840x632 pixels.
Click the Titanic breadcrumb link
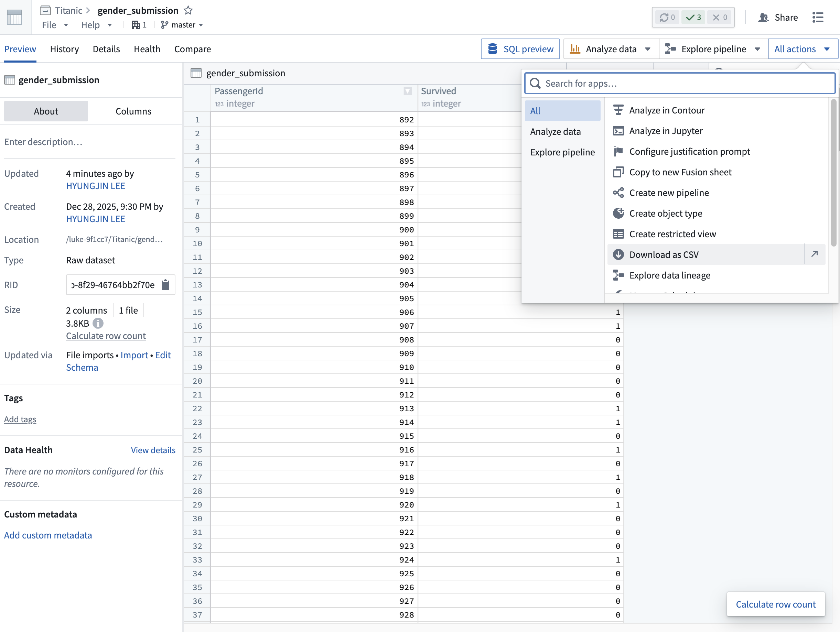click(x=68, y=10)
